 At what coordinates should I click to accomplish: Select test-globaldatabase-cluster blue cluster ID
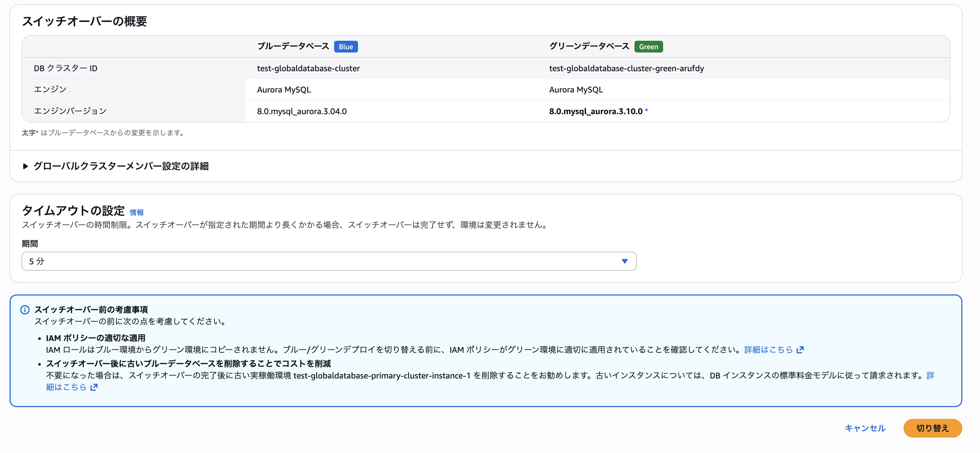[x=308, y=68]
